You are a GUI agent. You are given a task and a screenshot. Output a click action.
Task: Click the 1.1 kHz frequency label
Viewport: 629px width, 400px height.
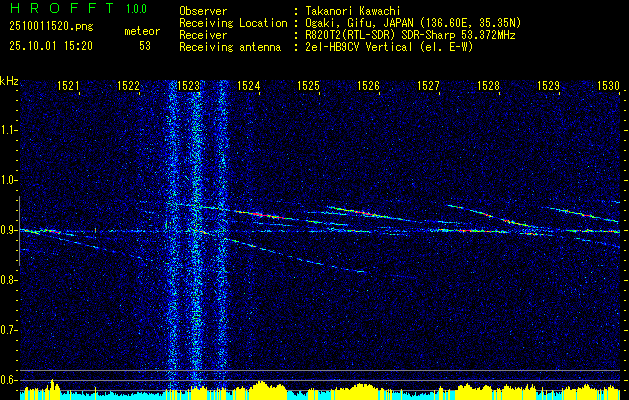click(8, 130)
